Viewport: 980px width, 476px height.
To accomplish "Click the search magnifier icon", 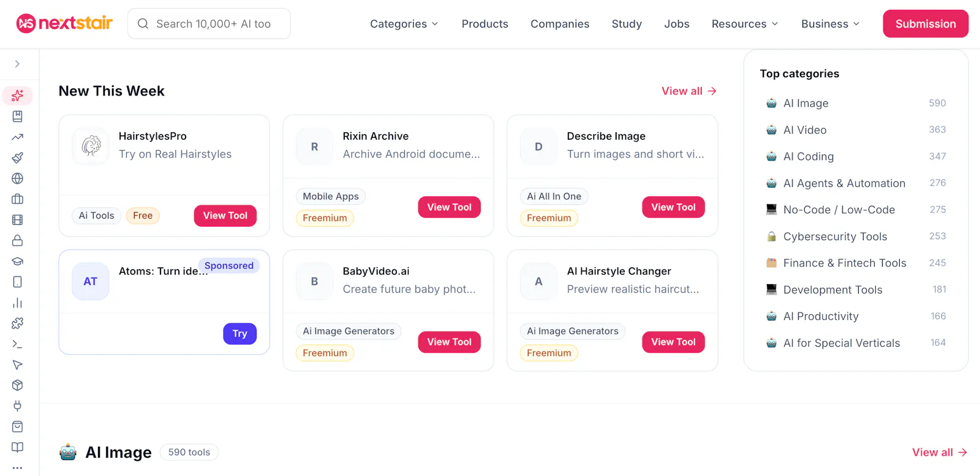I will click(x=143, y=24).
